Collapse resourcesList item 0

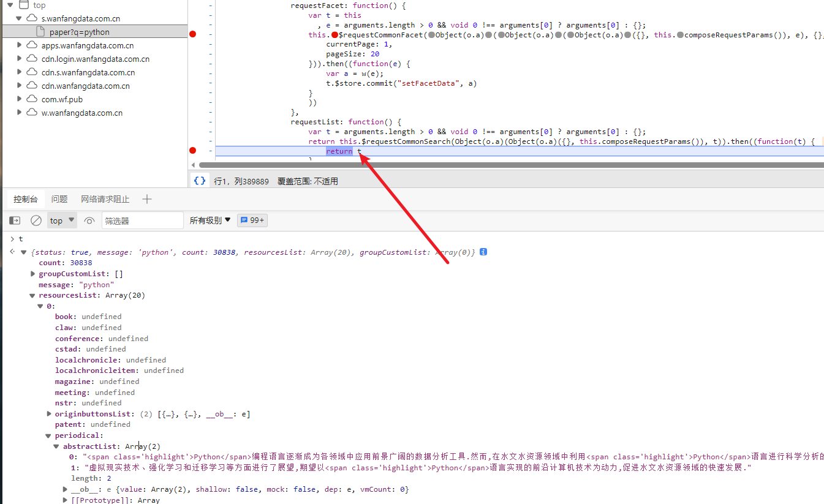(40, 306)
